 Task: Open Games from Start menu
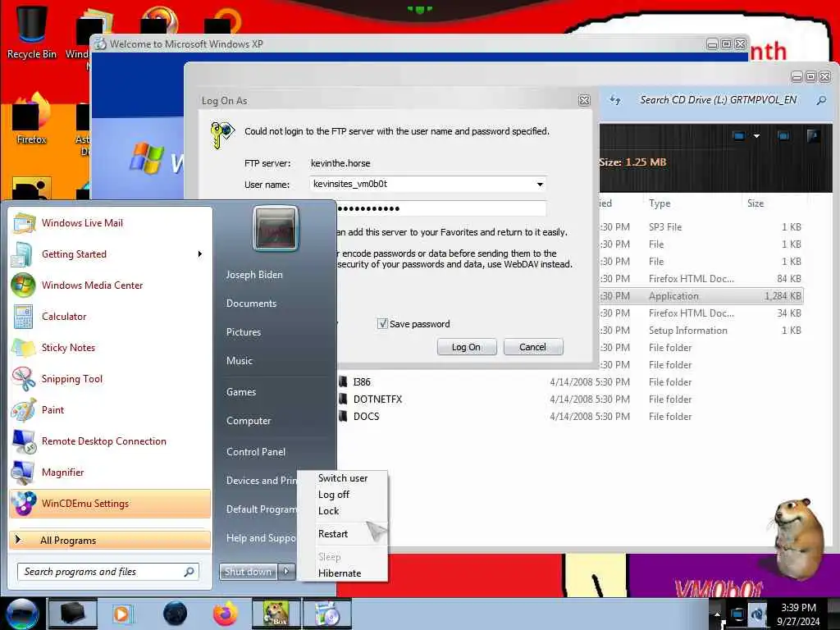point(241,392)
